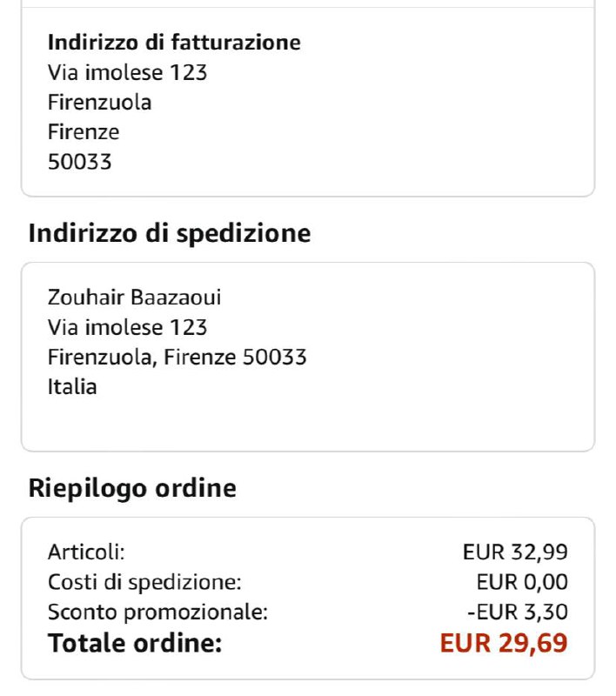Click empty space in shipping address card
The width and height of the screenshot is (616, 696).
(x=392, y=418)
